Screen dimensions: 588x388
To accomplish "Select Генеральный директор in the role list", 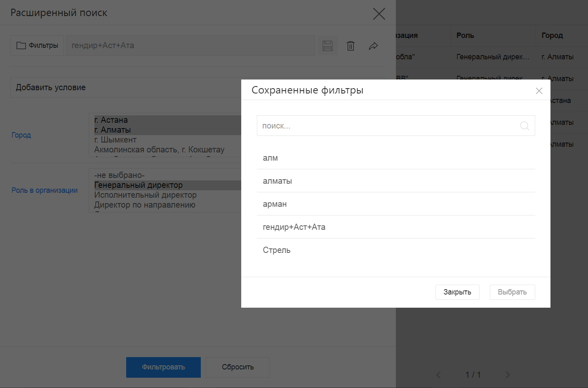I will point(167,185).
